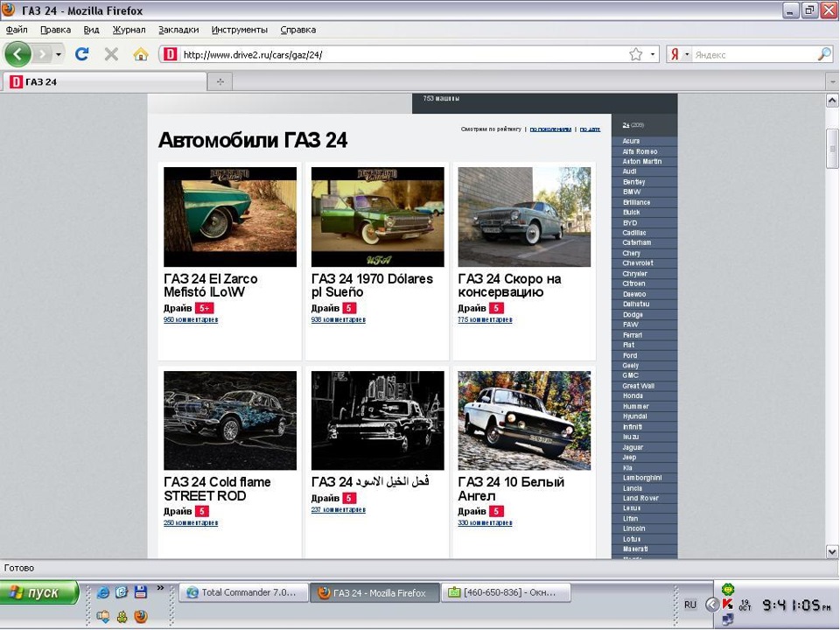840x630 pixels.
Task: Click the Yandex search engine icon
Action: coord(675,54)
